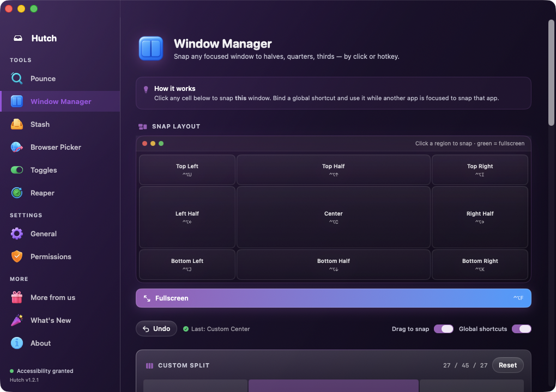The height and width of the screenshot is (392, 556).
Task: Click the Permissions shield icon
Action: coord(17,256)
